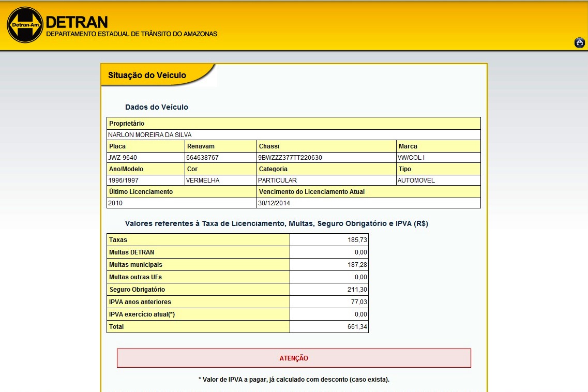Image resolution: width=588 pixels, height=392 pixels.
Task: Click the Taxas amount 185,73
Action: [x=357, y=240]
